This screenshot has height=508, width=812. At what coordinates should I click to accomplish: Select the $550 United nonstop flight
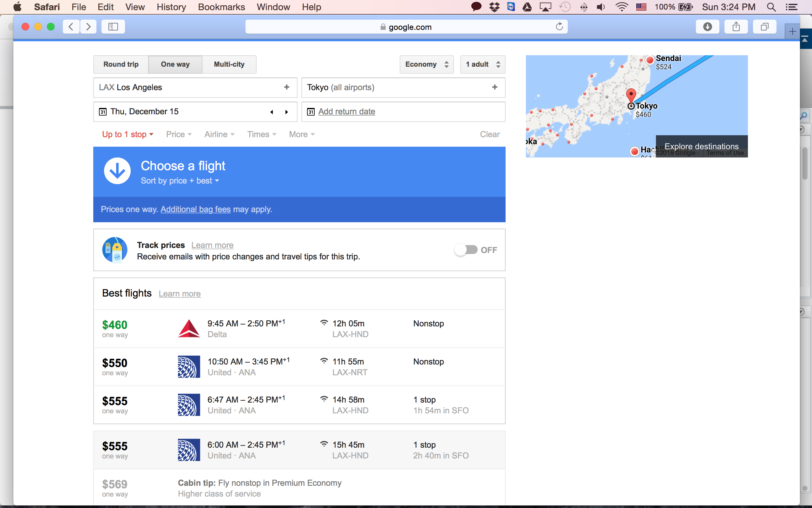[299, 367]
